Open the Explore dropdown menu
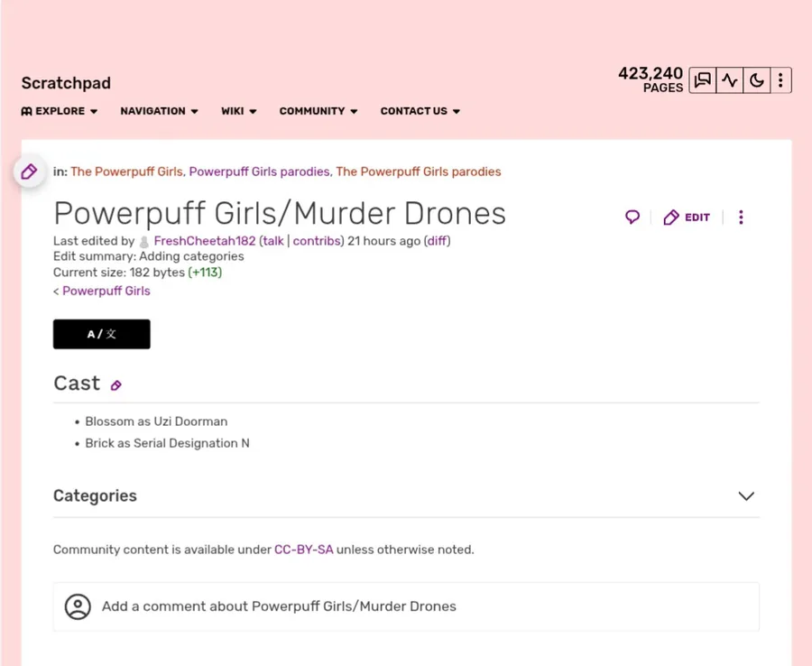Viewport: 812px width, 666px height. click(60, 111)
